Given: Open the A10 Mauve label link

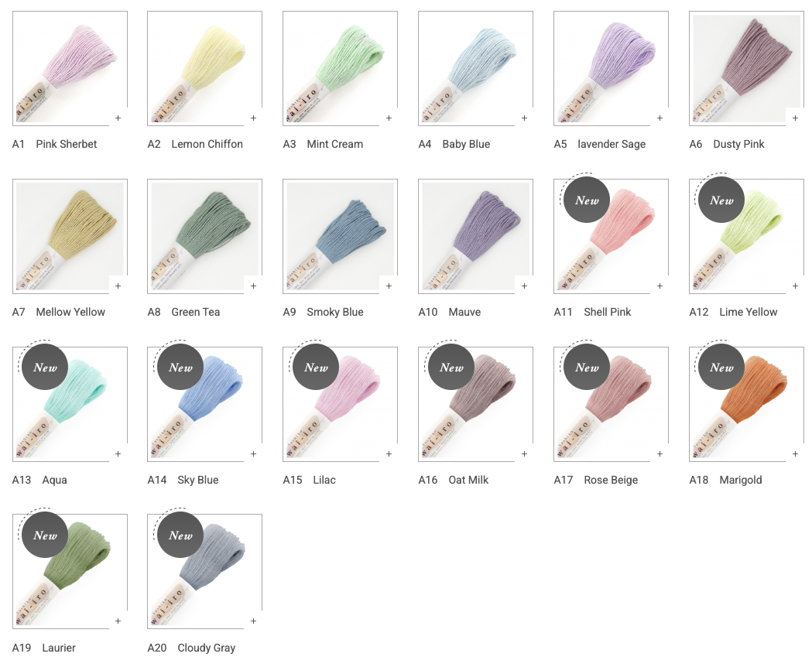Looking at the screenshot, I should [450, 312].
